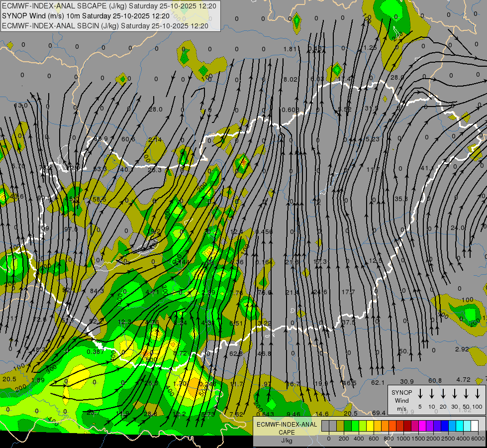Screen dimensions: 487x448
Task: Click the SYNOP wind arrow above 100
Action: click(x=478, y=394)
